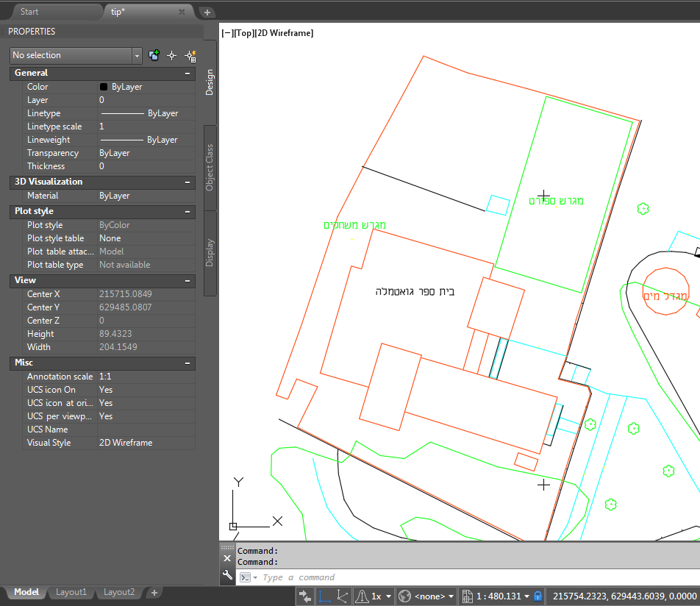This screenshot has height=606, width=700.
Task: Click the black ByLayer color swatch
Action: point(104,87)
